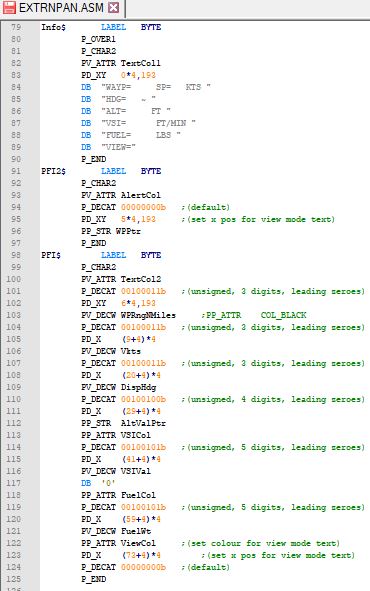Click the DB '0' line
370x591 pixels.
tap(98, 483)
